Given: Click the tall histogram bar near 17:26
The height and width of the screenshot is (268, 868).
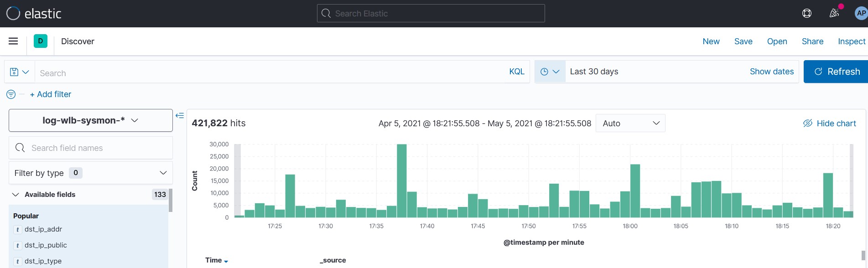Looking at the screenshot, I should pyautogui.click(x=290, y=196).
